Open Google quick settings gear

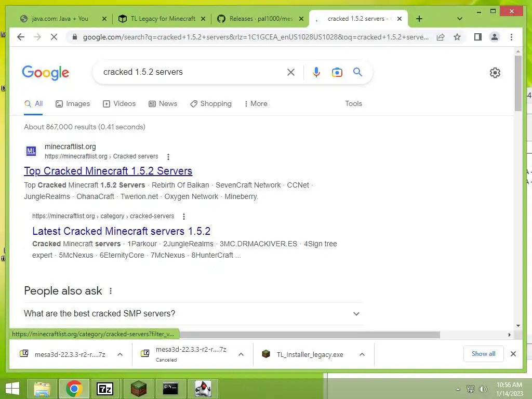(x=495, y=73)
